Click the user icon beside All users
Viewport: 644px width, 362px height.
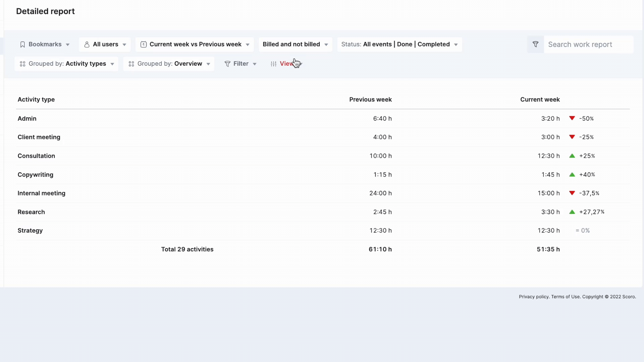tap(87, 45)
